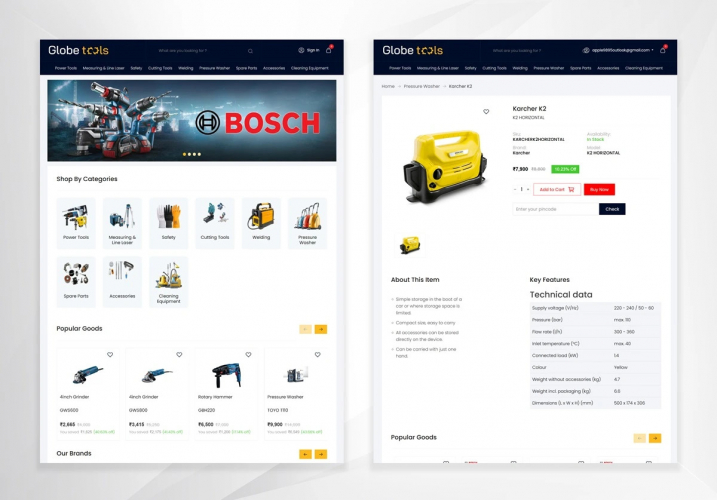Decrease quantity with minus stepper
Image resolution: width=717 pixels, height=500 pixels.
point(515,189)
